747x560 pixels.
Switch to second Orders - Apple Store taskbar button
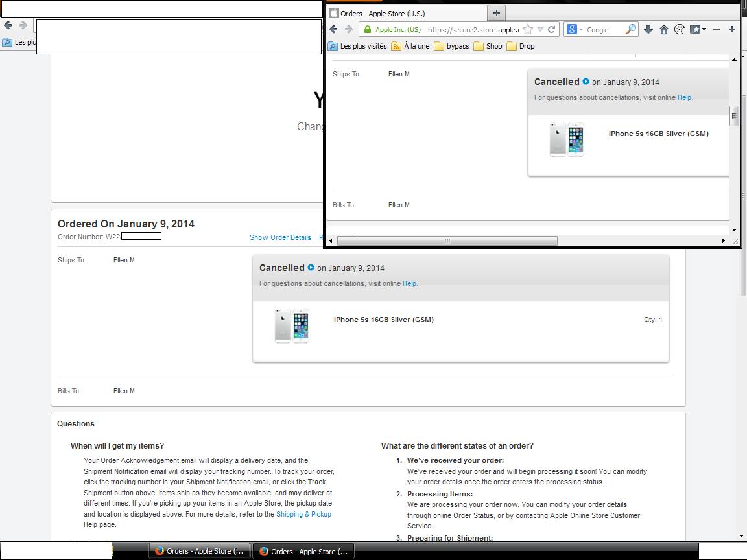pyautogui.click(x=303, y=552)
